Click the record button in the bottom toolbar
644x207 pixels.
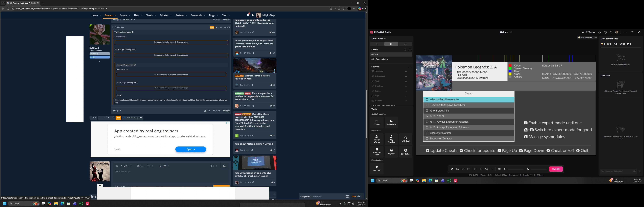click(x=481, y=169)
